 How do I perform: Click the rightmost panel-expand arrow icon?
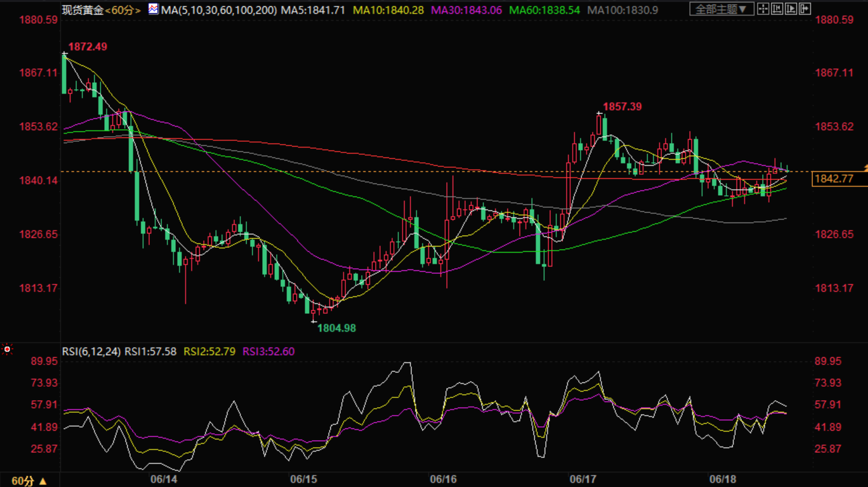[804, 9]
